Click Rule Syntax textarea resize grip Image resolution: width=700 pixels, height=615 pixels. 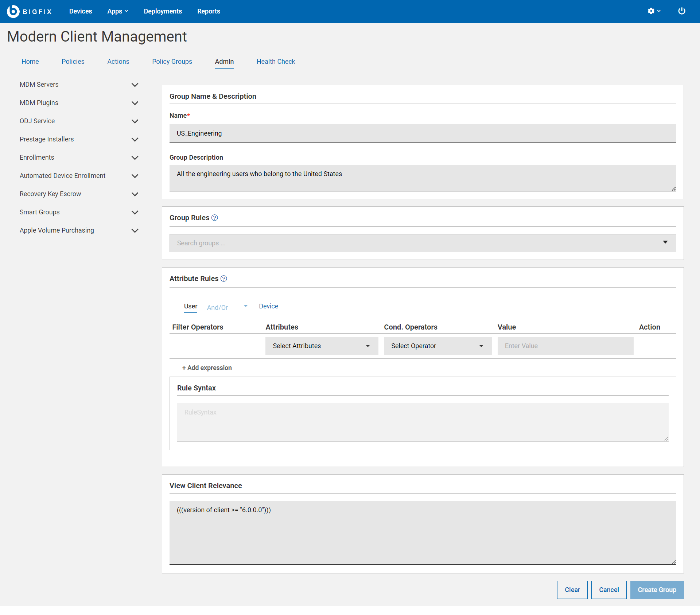[x=666, y=439]
